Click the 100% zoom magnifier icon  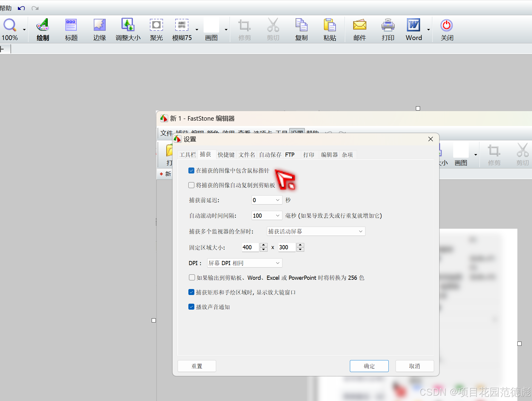(10, 25)
